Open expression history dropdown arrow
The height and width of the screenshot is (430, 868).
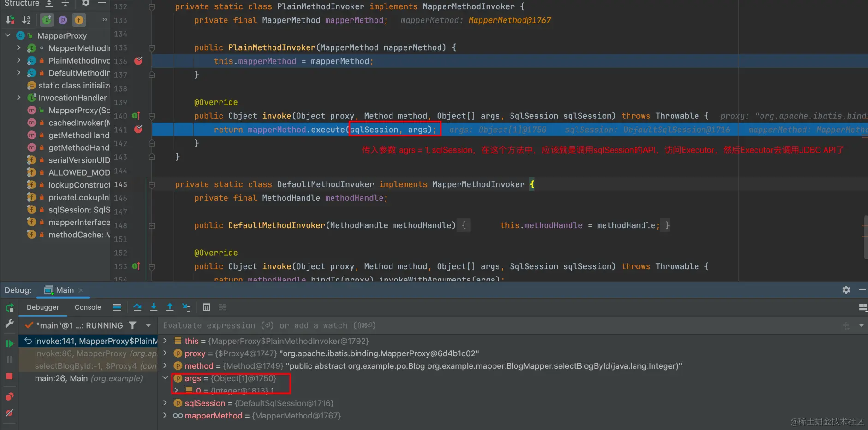click(861, 325)
